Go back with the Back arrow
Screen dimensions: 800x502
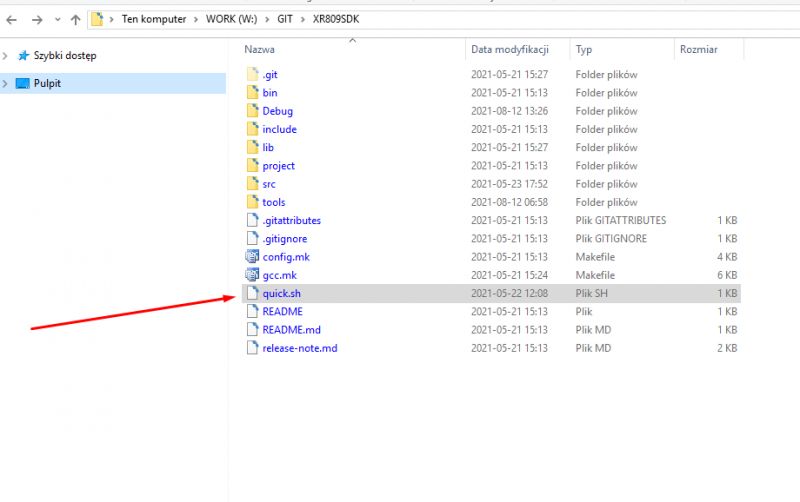coord(11,20)
